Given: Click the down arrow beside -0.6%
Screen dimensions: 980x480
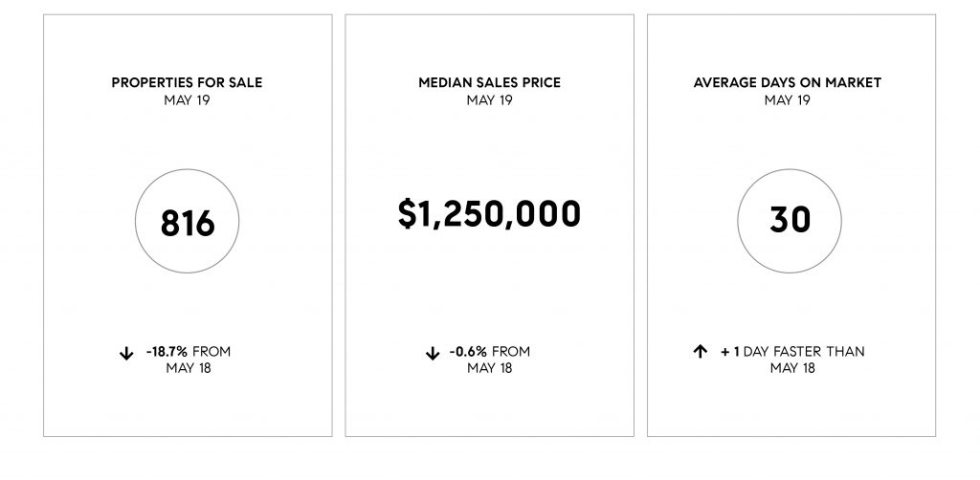Looking at the screenshot, I should click(433, 354).
